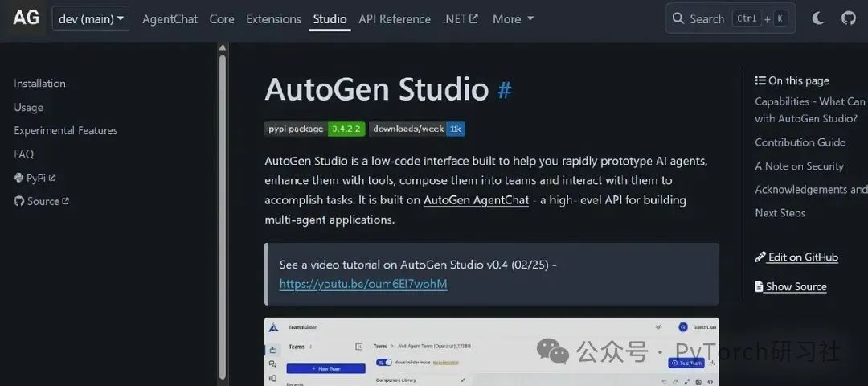Open Usage in the sidebar
This screenshot has width=868, height=386.
pyautogui.click(x=28, y=108)
